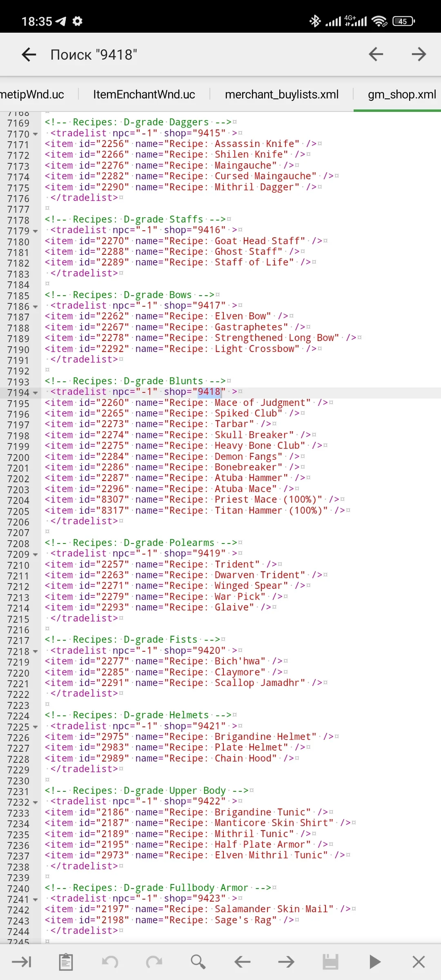Tap the back arrow beside the search title

click(29, 54)
